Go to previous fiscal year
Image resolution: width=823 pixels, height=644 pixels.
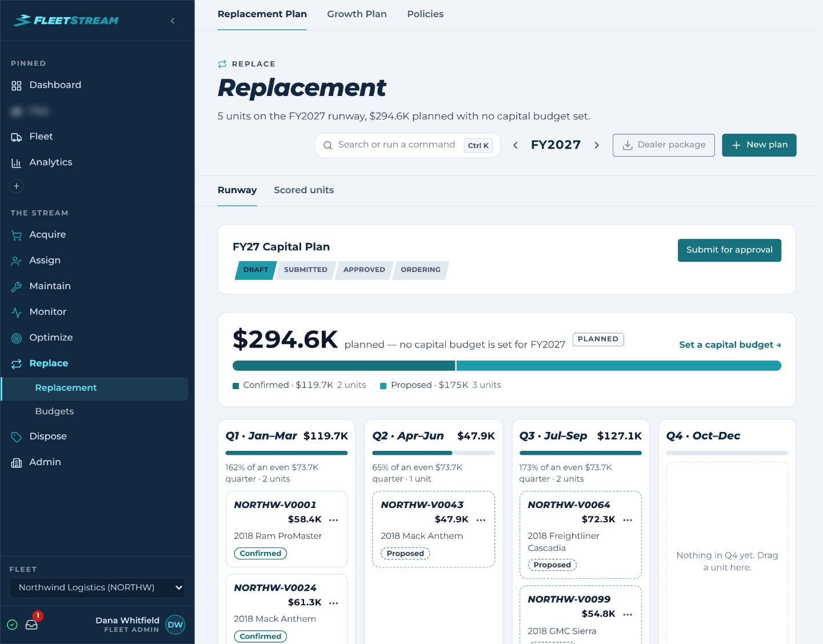(x=516, y=145)
